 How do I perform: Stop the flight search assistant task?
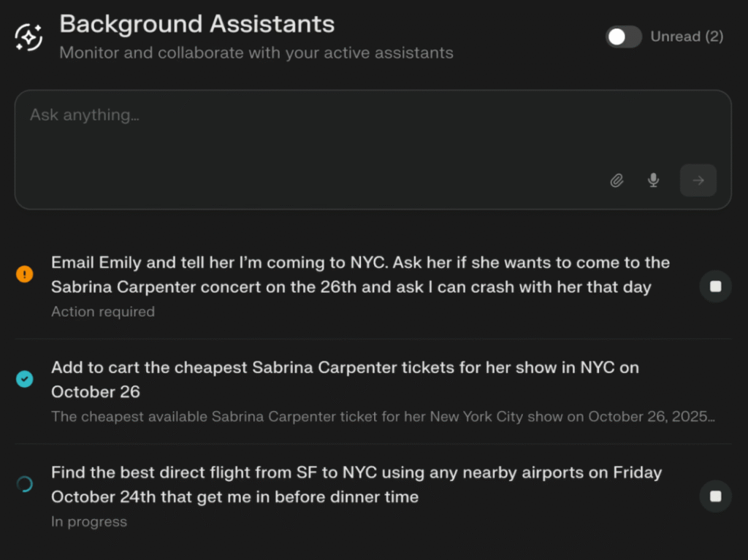(716, 496)
